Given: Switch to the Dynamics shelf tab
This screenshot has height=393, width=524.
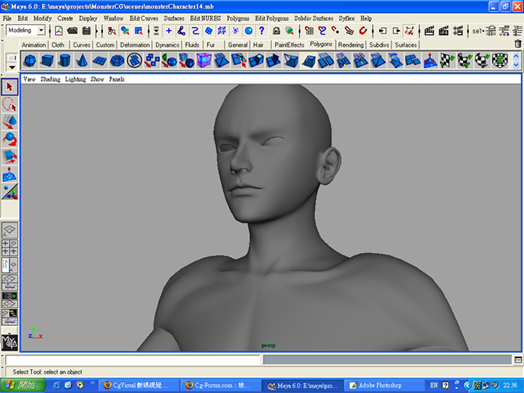Looking at the screenshot, I should (x=167, y=45).
